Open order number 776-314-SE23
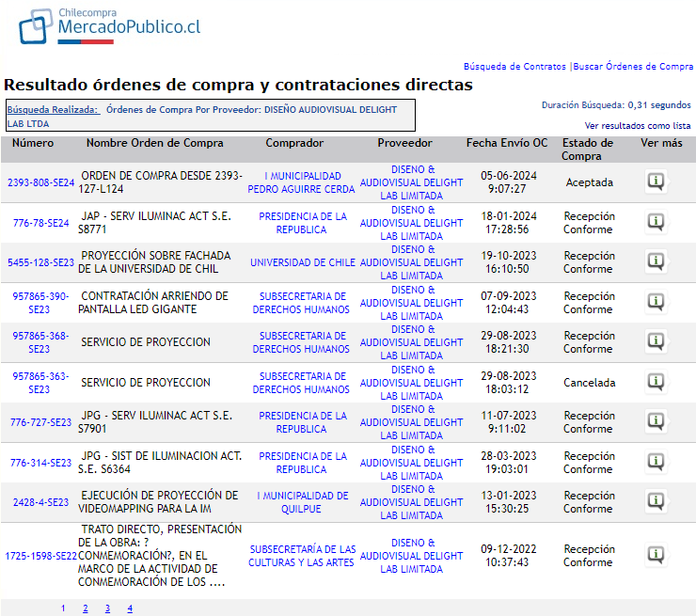 [x=40, y=463]
